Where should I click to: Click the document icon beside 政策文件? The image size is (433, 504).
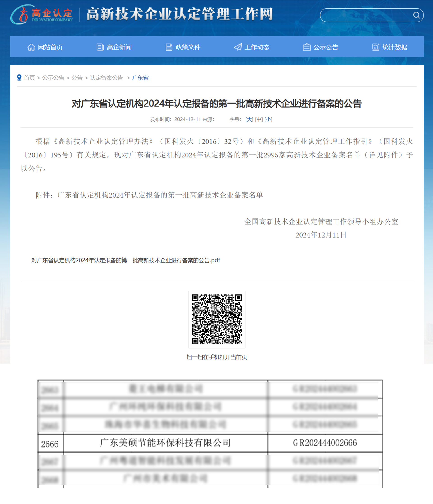coord(169,47)
